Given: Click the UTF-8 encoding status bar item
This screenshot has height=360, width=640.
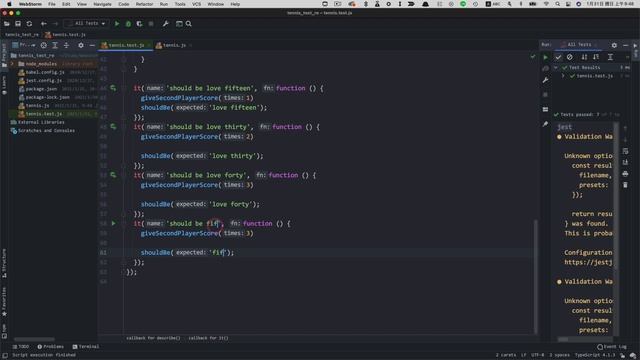Looking at the screenshot, I should 538,355.
